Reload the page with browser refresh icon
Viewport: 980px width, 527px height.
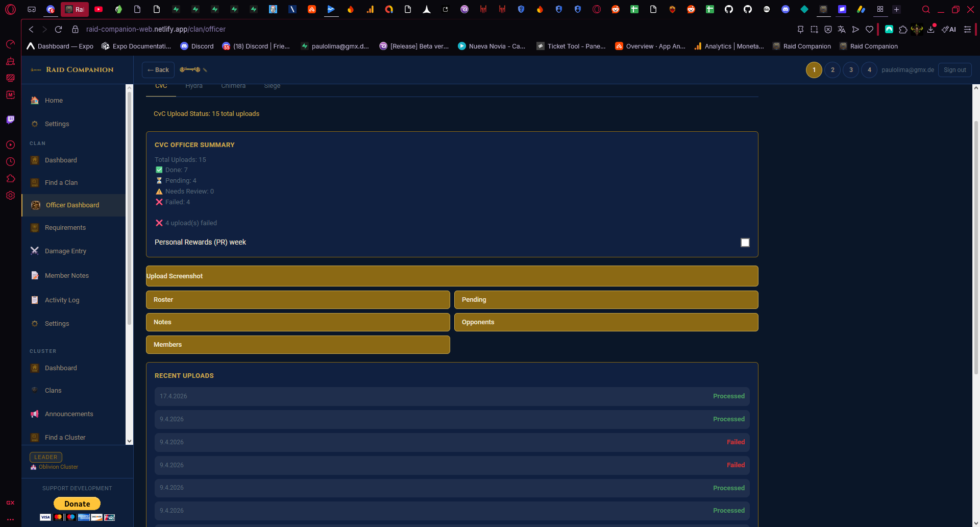[x=58, y=30]
